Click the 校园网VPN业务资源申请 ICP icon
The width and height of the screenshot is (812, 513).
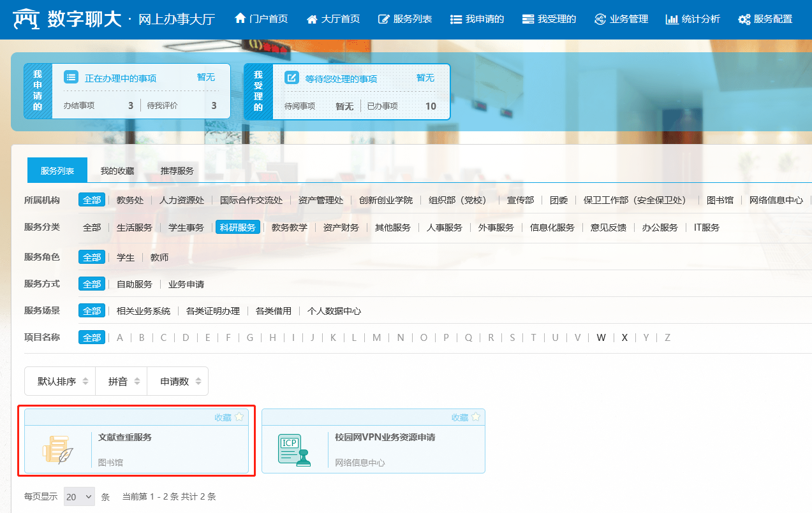pyautogui.click(x=294, y=449)
